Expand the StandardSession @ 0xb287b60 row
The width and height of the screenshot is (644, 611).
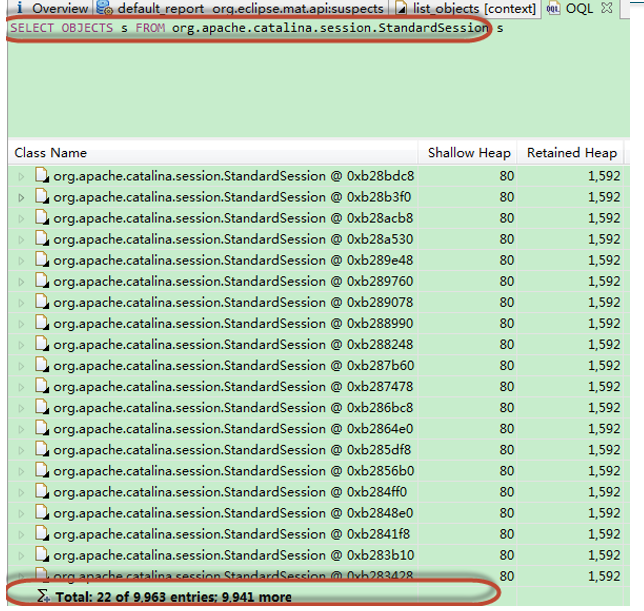pyautogui.click(x=22, y=365)
